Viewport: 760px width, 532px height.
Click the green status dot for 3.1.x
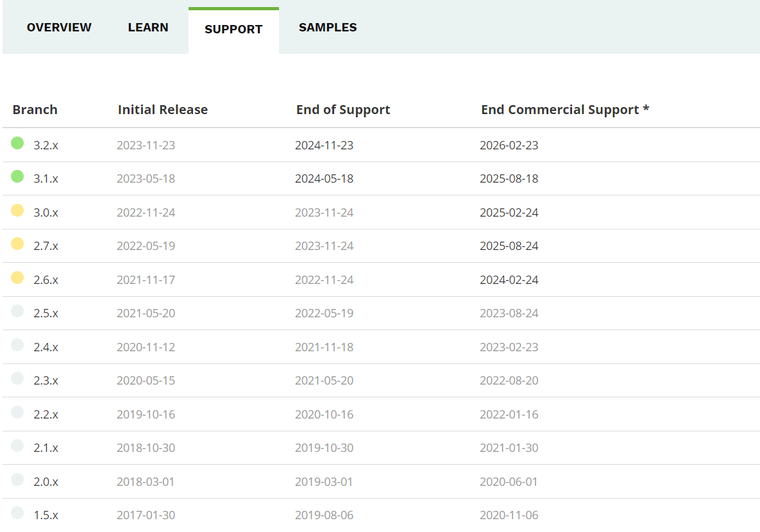(x=17, y=176)
